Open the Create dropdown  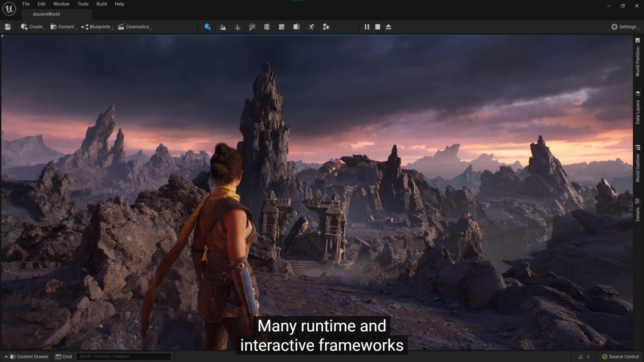click(33, 27)
